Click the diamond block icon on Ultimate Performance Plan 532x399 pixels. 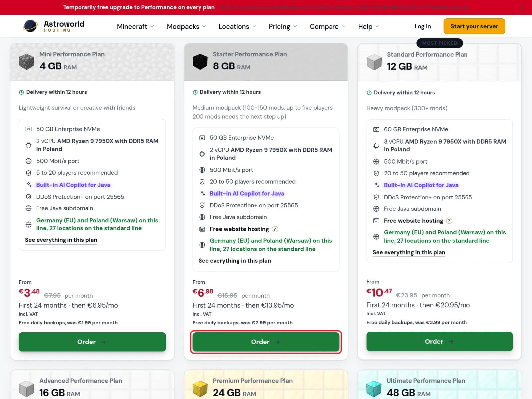pyautogui.click(x=374, y=389)
